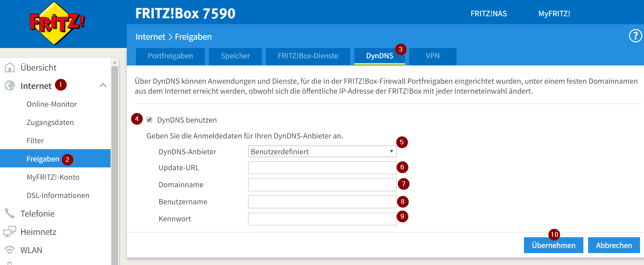Switch to the VPN tab
This screenshot has width=644, height=265.
pos(432,56)
